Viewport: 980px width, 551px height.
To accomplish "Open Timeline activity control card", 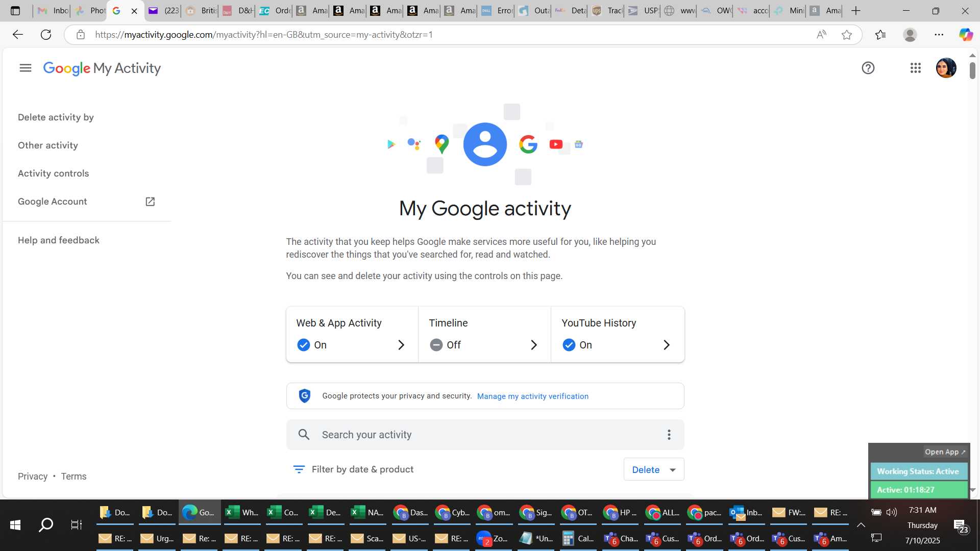I will click(484, 335).
